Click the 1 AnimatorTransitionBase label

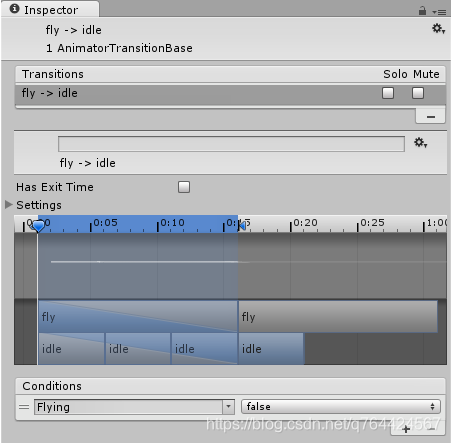tap(119, 48)
